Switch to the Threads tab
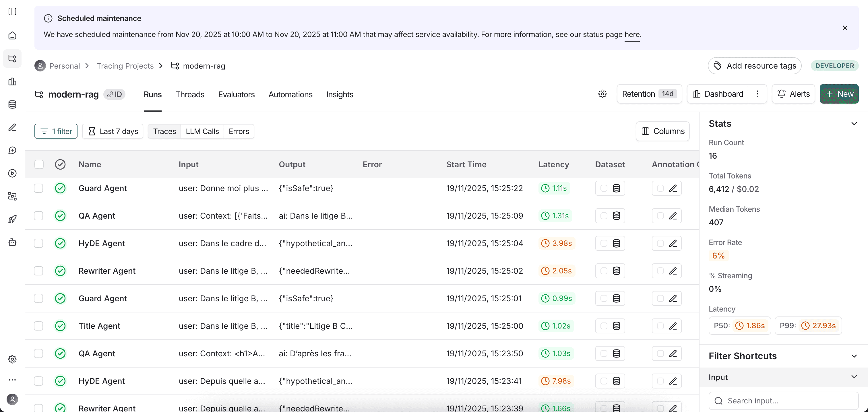Viewport: 868px width, 412px height. pos(190,94)
